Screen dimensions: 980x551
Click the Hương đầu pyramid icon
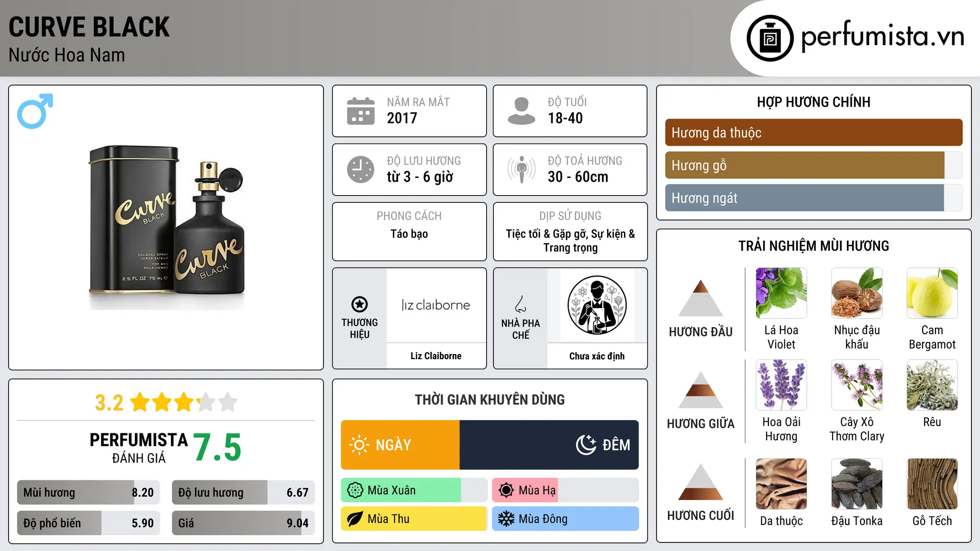point(701,298)
